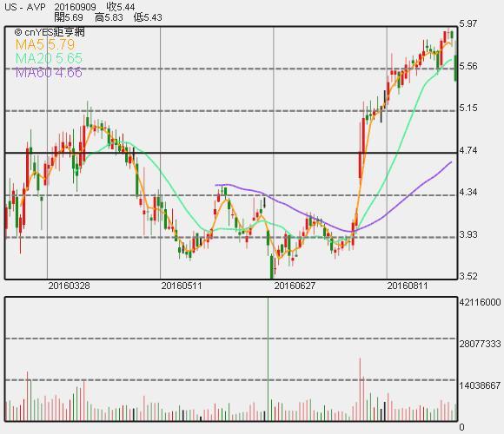Click the purple MA60 line start
The image size is (504, 434).
point(216,185)
